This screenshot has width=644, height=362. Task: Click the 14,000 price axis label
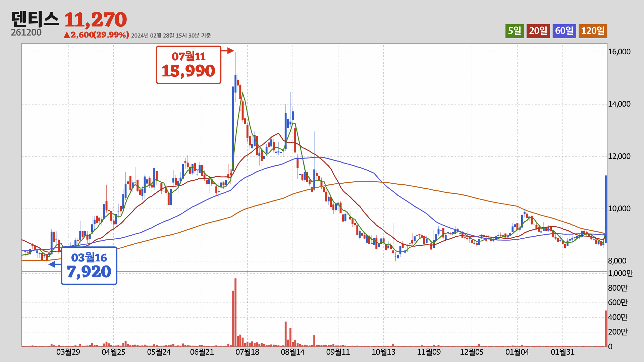[x=619, y=104]
